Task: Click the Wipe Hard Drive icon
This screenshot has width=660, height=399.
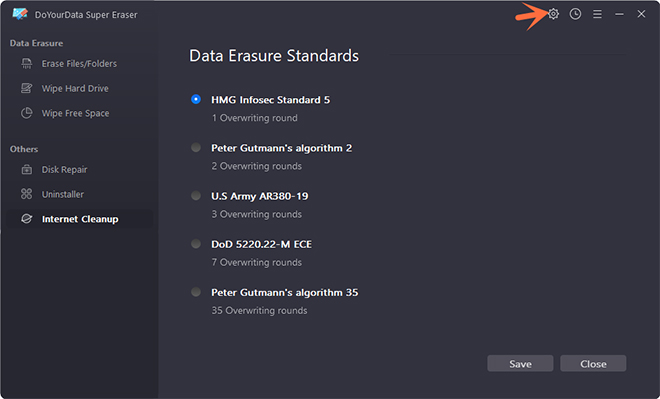Action: (27, 88)
